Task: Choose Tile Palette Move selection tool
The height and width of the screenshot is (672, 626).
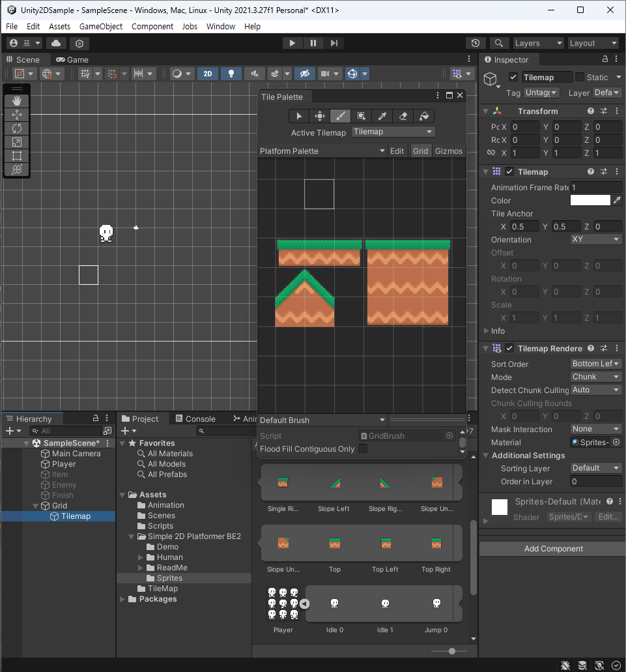Action: tap(320, 116)
